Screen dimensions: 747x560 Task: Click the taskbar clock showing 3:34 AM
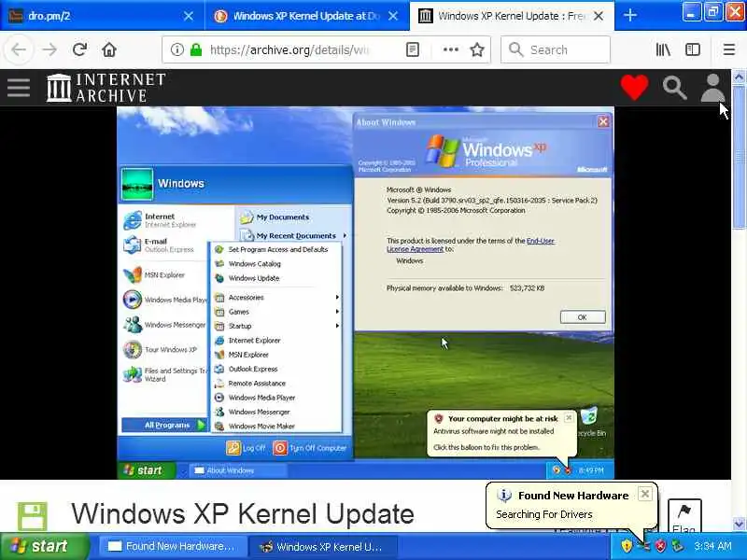point(712,546)
